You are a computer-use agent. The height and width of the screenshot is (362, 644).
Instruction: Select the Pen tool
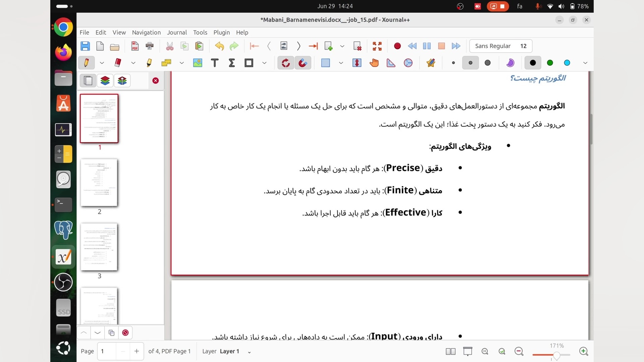(86, 63)
